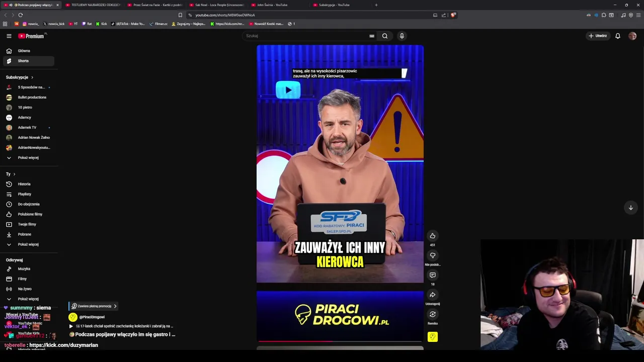Expand the Subskrypcje section chevron
Image resolution: width=644 pixels, height=362 pixels.
[x=32, y=77]
